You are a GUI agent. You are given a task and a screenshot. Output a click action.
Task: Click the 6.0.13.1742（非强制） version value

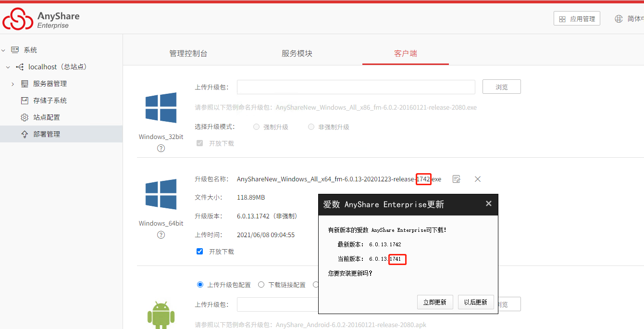pyautogui.click(x=267, y=216)
